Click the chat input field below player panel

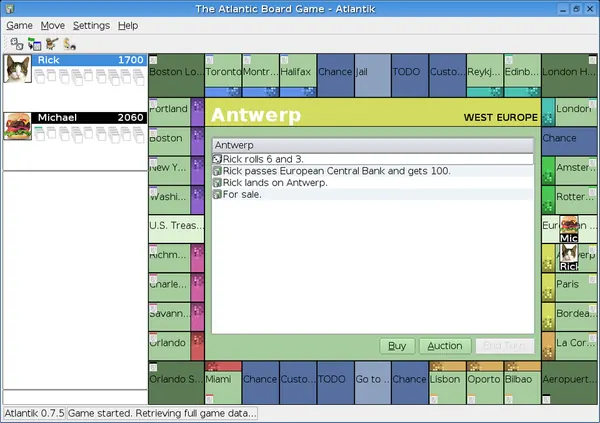tap(75, 397)
